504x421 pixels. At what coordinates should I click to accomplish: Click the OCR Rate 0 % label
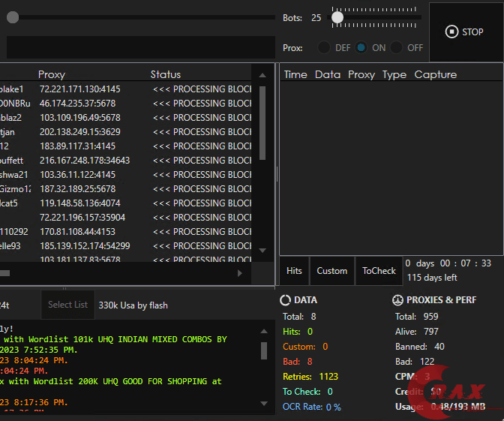[x=311, y=407]
